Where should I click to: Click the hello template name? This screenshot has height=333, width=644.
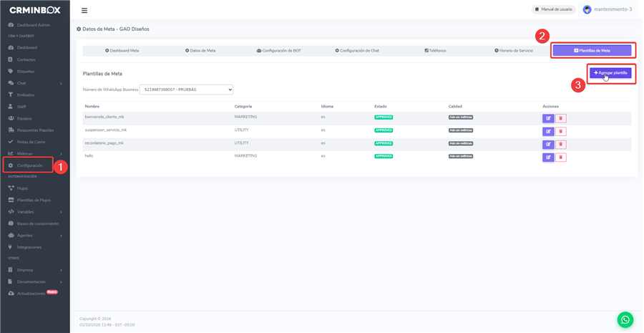point(89,156)
